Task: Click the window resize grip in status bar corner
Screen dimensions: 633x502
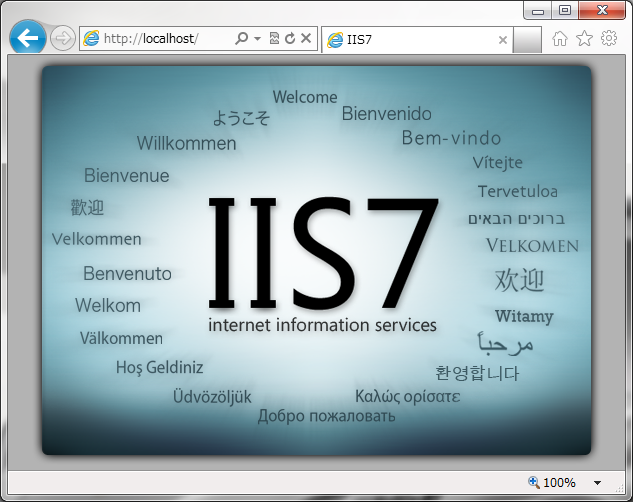Action: (x=619, y=487)
